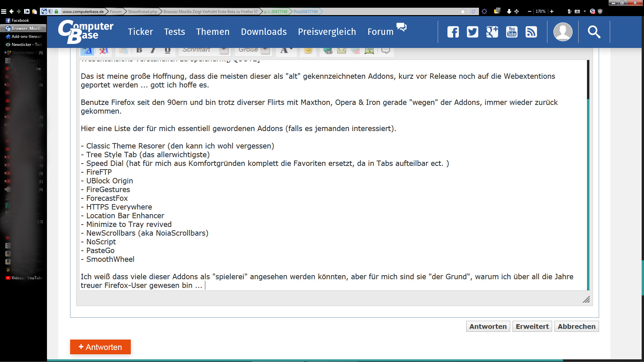Open the Größe size dropdown
The width and height of the screenshot is (644, 362).
click(265, 50)
